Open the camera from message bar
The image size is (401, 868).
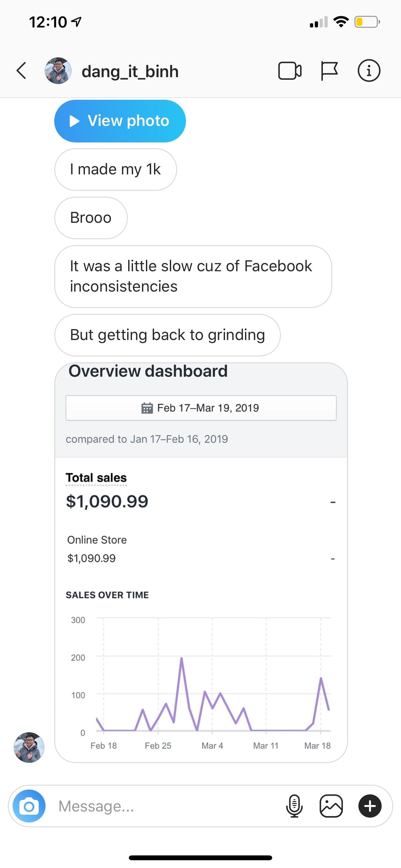pyautogui.click(x=29, y=806)
